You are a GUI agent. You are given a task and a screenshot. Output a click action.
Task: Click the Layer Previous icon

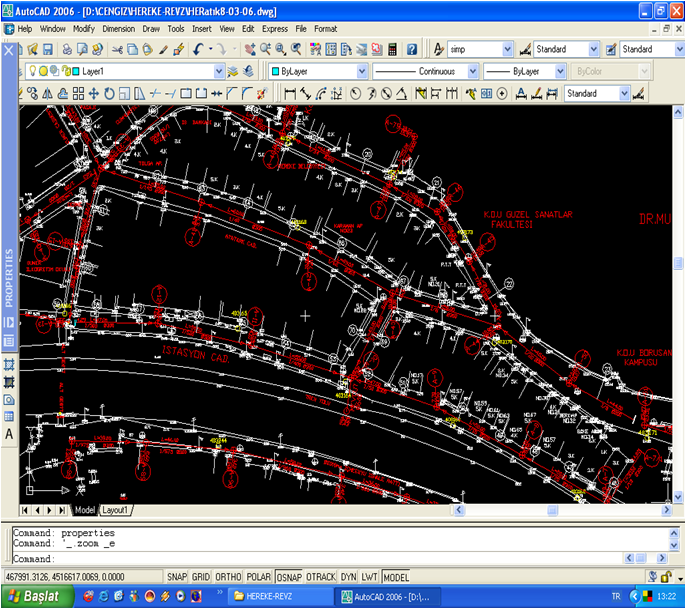[x=248, y=71]
